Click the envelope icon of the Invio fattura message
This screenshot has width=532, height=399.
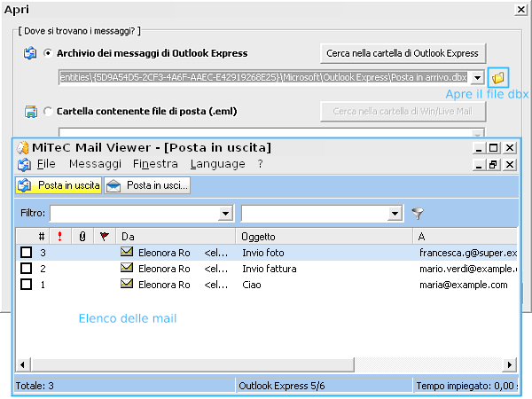tap(127, 268)
